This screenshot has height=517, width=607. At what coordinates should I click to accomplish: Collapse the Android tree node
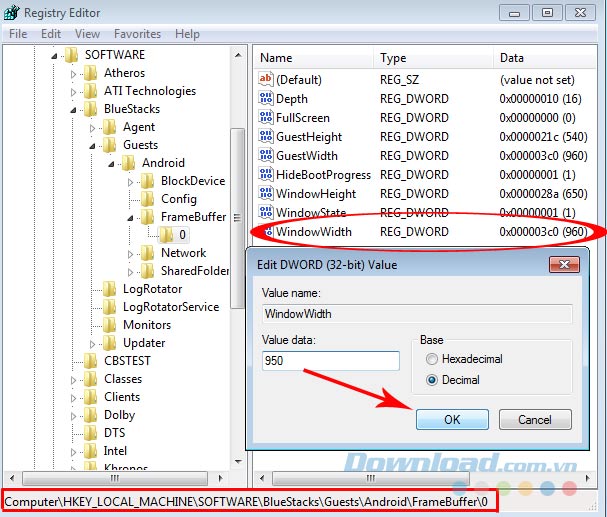[x=111, y=164]
